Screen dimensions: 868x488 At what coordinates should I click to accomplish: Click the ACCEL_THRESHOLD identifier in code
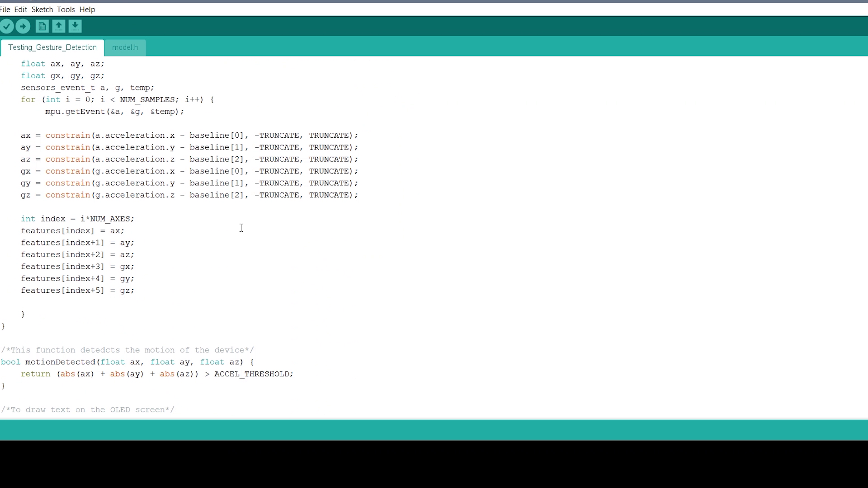pos(253,374)
